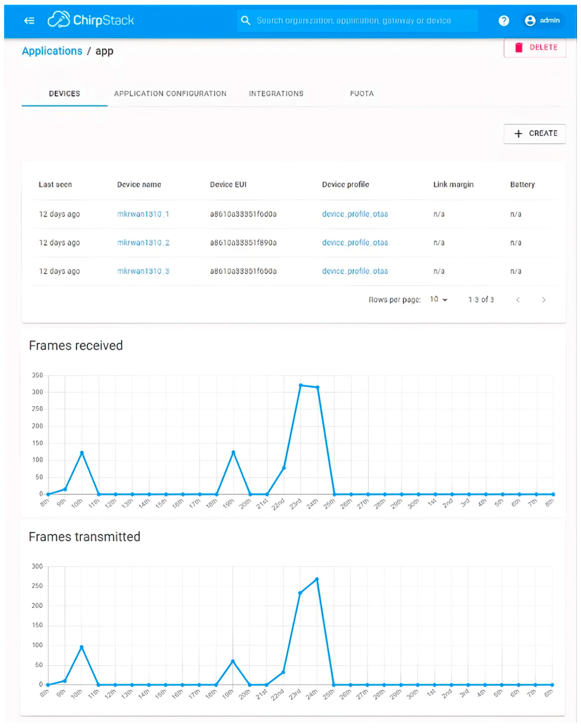Select the Devices tab
Viewport: 581px width, 728px height.
pos(64,93)
